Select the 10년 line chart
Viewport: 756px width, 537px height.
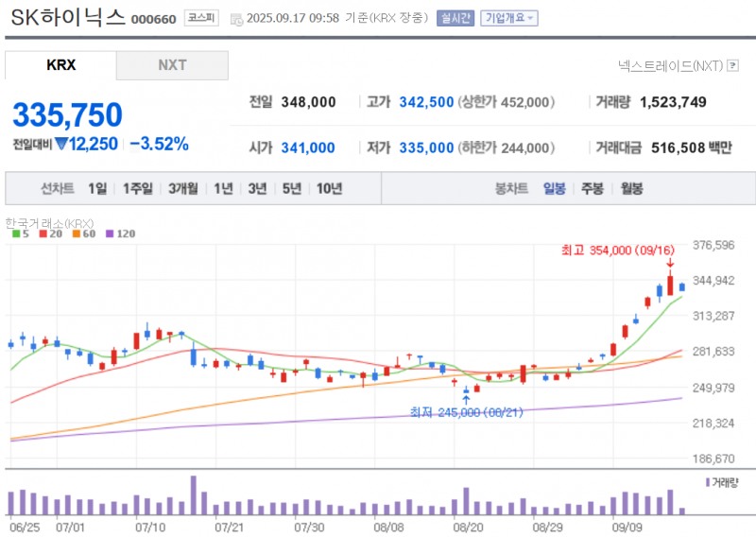tap(329, 188)
